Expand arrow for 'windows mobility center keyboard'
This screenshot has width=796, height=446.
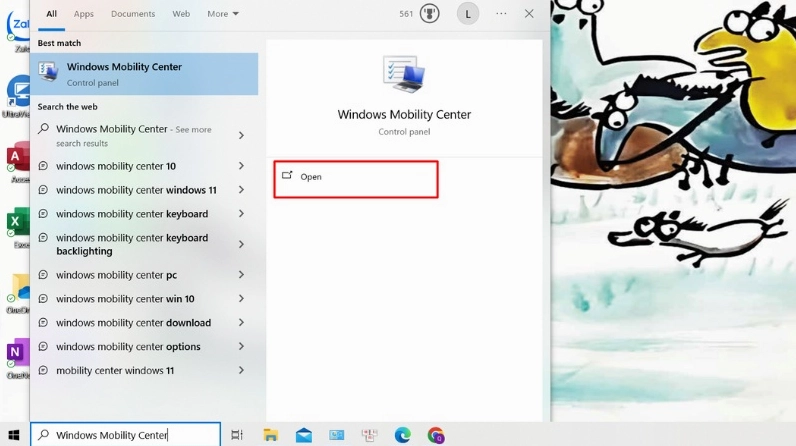coord(241,214)
